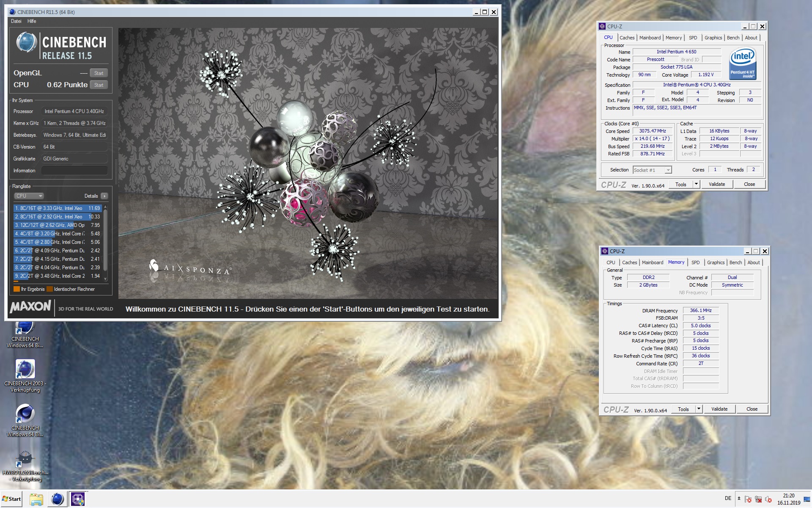Image resolution: width=812 pixels, height=508 pixels.
Task: Open CINEBENCH Windows 64 Bit shortcut above HWBOT shortcut
Action: click(x=25, y=420)
